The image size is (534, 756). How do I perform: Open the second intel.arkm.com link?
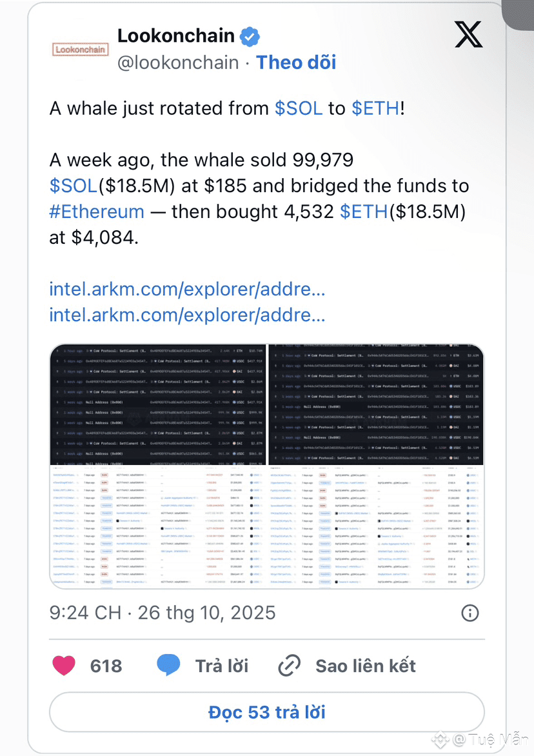(x=187, y=315)
